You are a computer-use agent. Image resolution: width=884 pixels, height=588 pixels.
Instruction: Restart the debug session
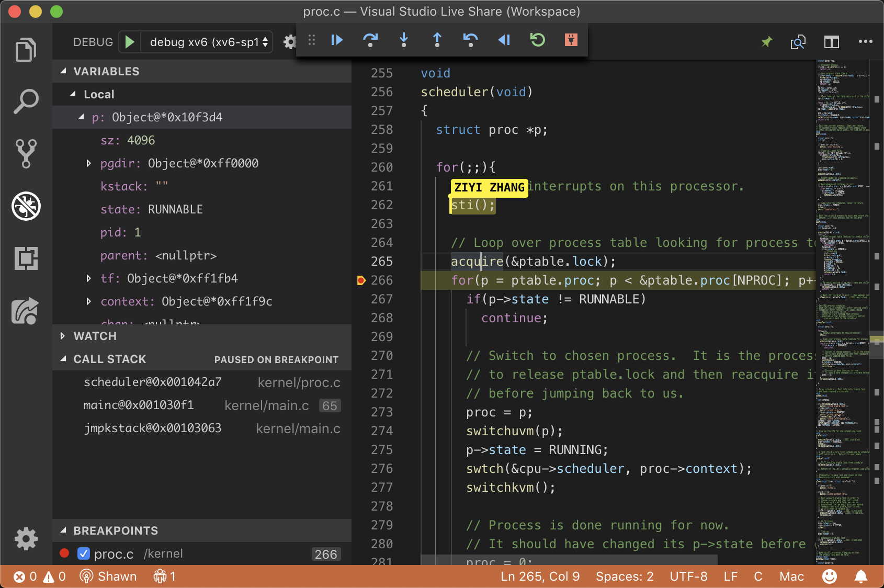(538, 40)
